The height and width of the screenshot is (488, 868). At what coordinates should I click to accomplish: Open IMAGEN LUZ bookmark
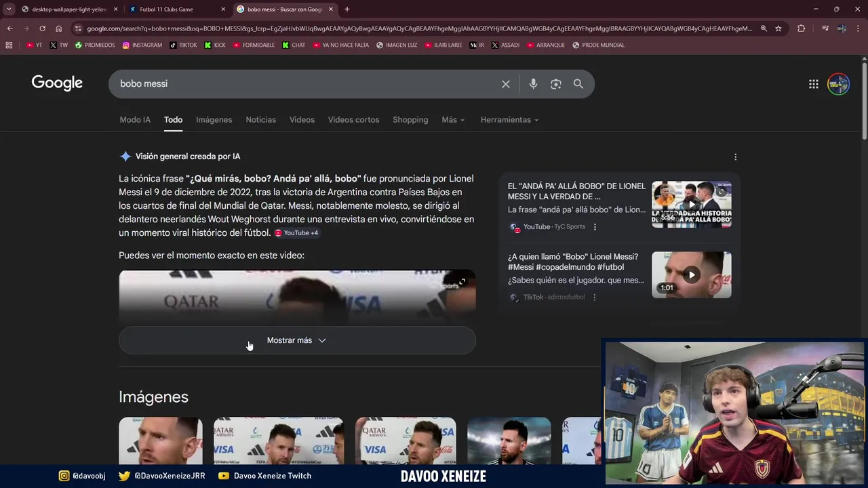pyautogui.click(x=397, y=45)
